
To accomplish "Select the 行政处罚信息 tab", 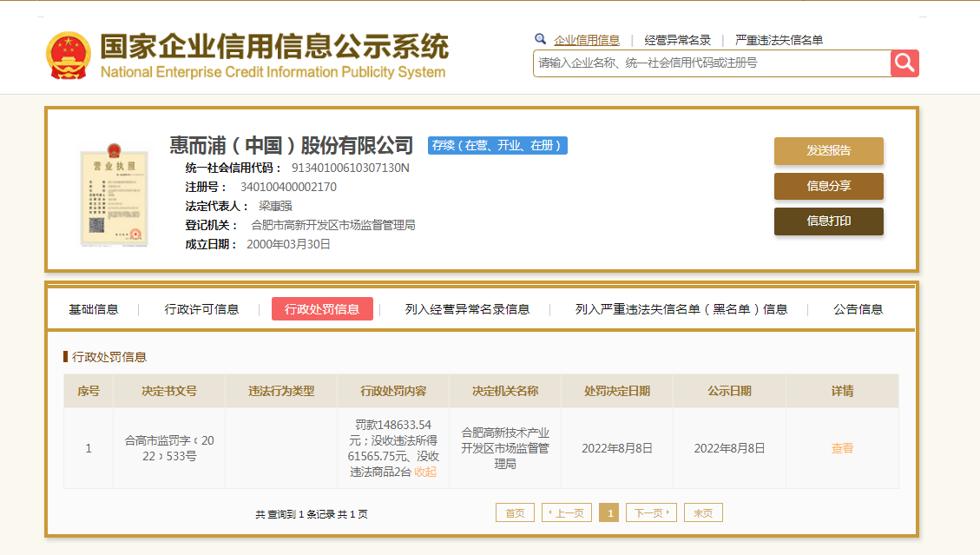I will click(x=322, y=309).
